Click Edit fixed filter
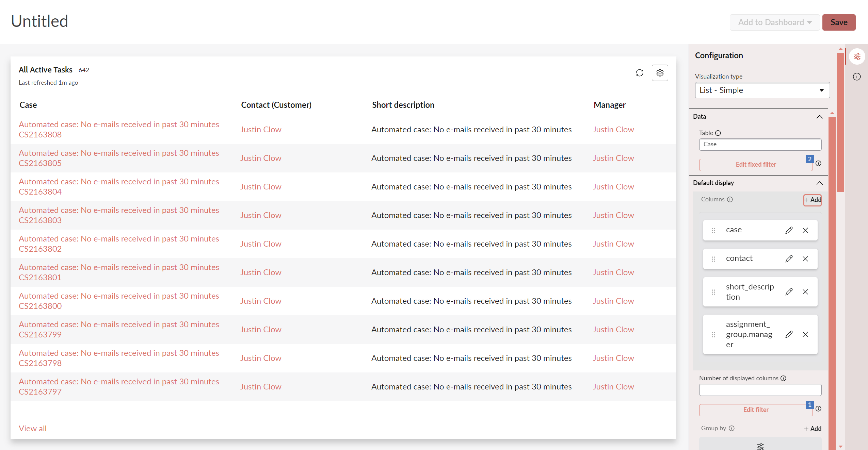This screenshot has height=450, width=868. (755, 165)
